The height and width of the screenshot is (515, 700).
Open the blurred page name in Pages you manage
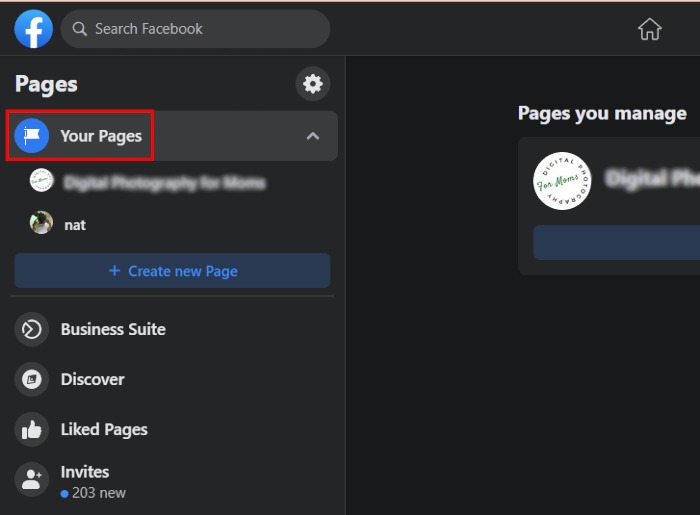652,179
